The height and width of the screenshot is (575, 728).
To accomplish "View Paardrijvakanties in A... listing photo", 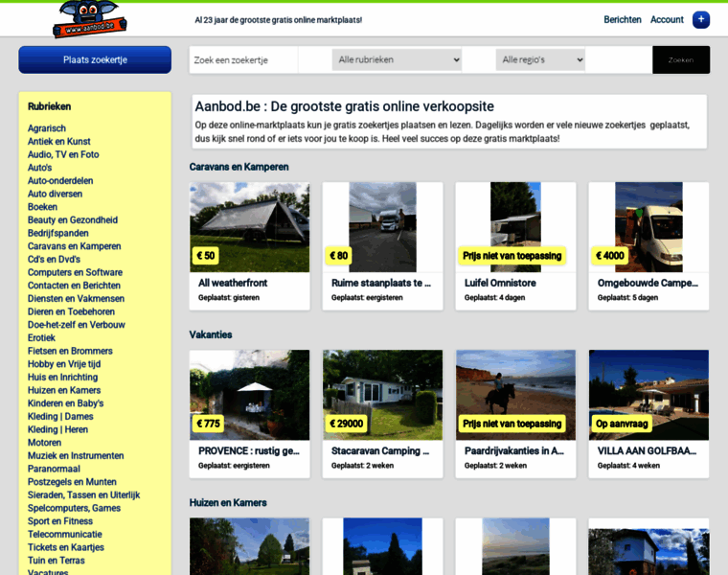I will [x=515, y=395].
